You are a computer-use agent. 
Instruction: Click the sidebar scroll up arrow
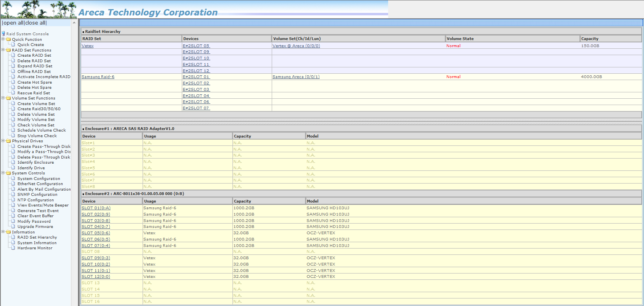[x=74, y=23]
